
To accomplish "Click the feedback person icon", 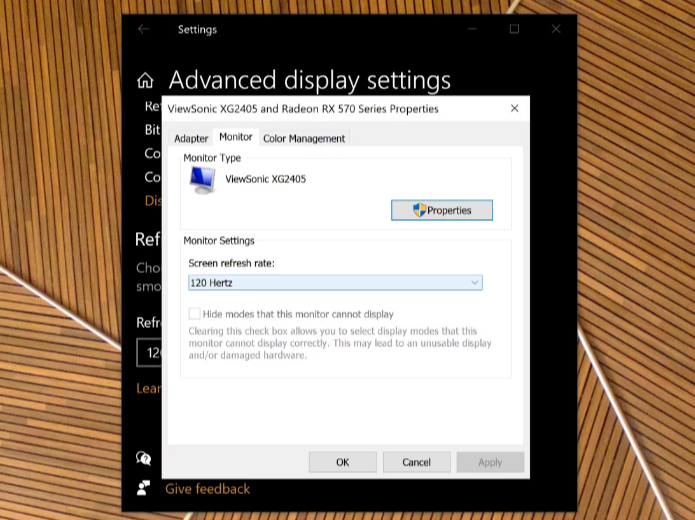I will click(x=143, y=488).
